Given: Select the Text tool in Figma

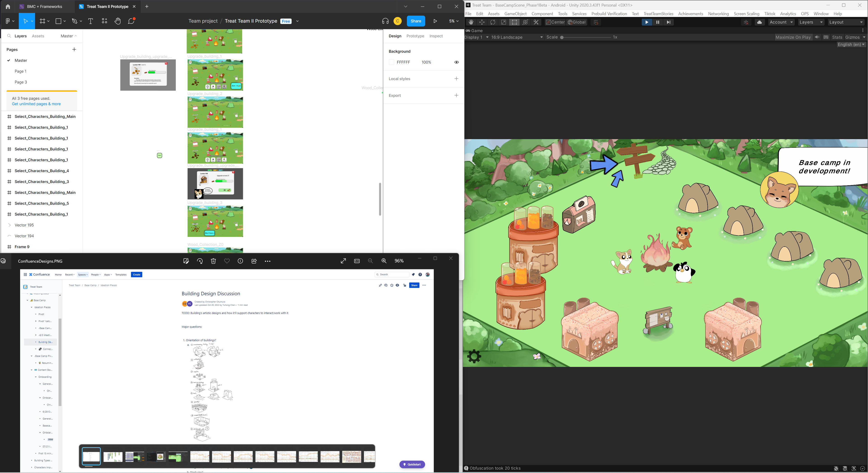Looking at the screenshot, I should [90, 21].
